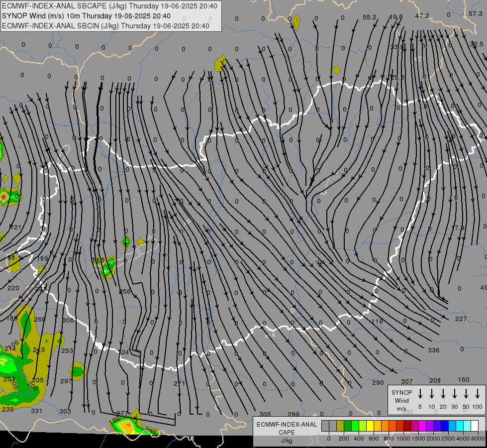Click the 331 value on the map

37,411
